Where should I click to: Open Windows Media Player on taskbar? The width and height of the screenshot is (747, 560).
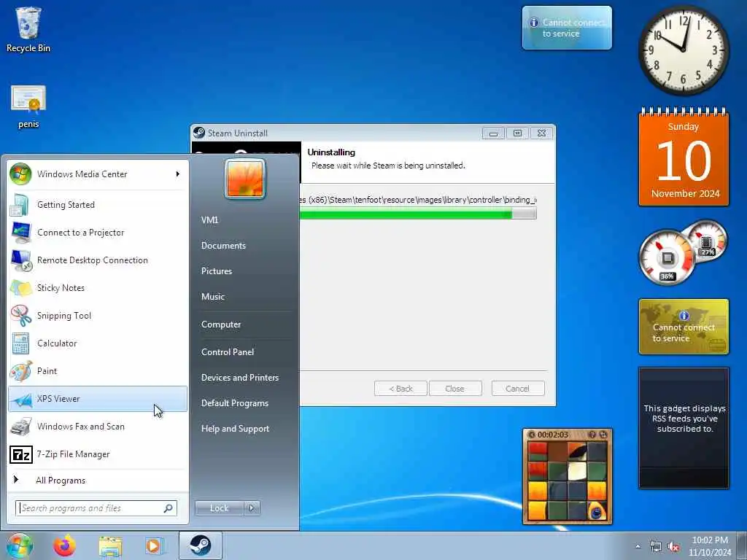tap(155, 545)
